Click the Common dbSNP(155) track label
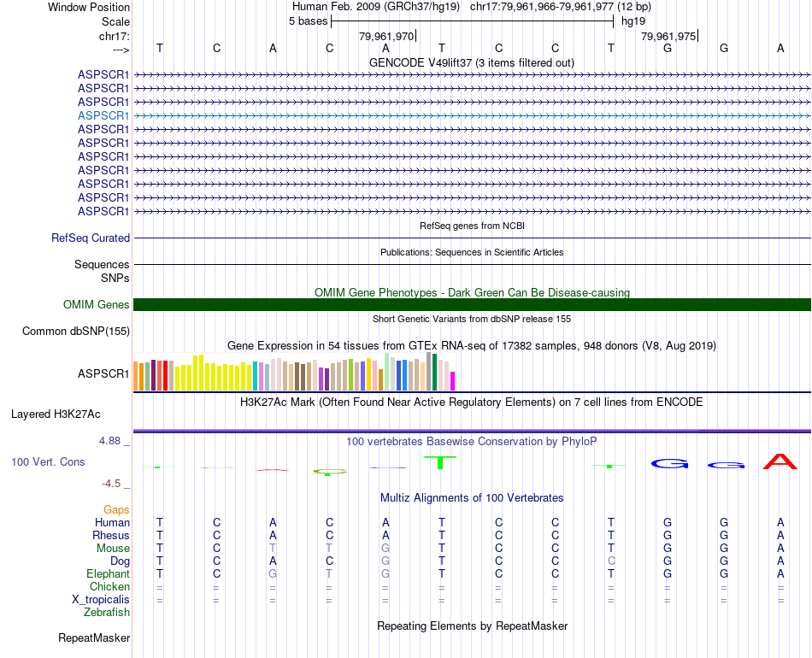The image size is (812, 658). pyautogui.click(x=76, y=332)
